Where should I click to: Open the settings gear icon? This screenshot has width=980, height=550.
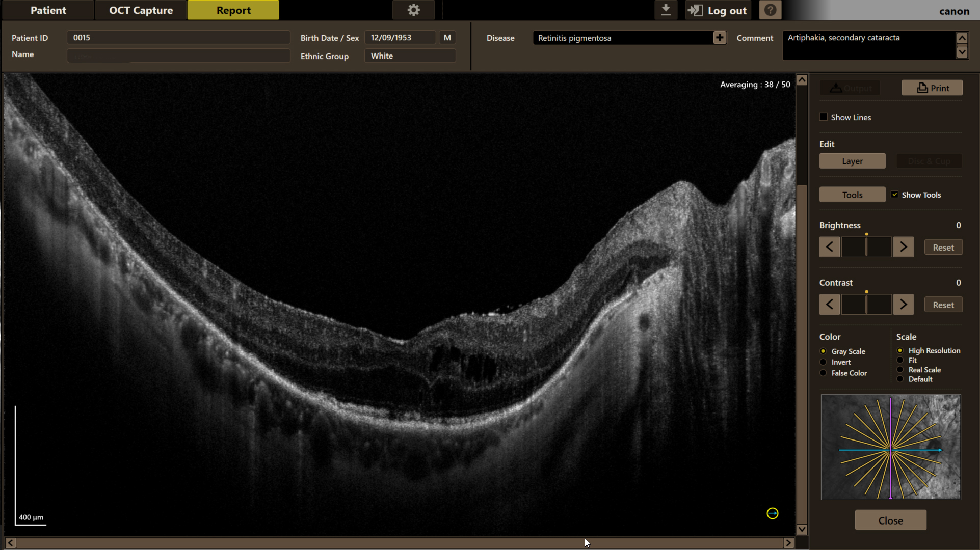coord(413,10)
